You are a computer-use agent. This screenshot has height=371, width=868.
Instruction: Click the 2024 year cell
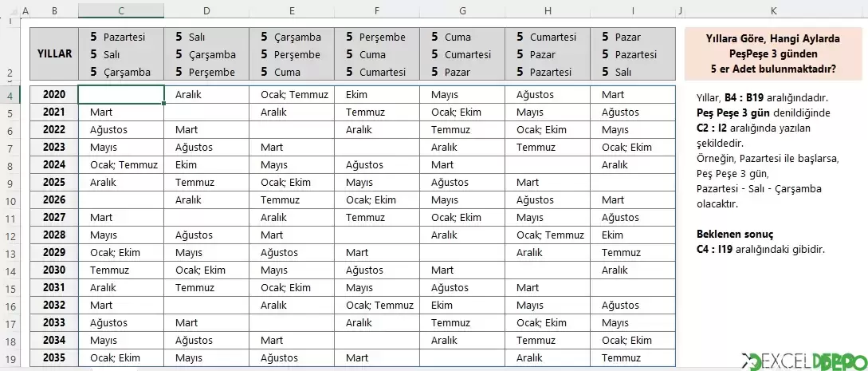pos(54,164)
